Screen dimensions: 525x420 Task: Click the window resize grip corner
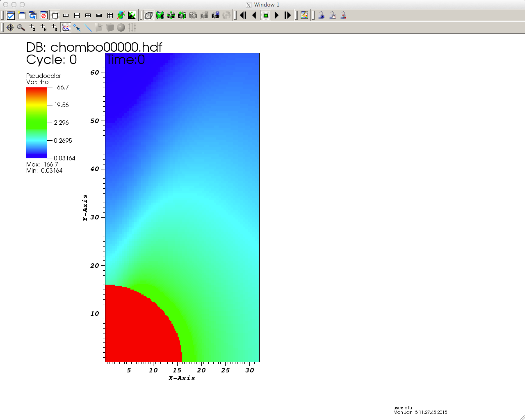click(522, 417)
